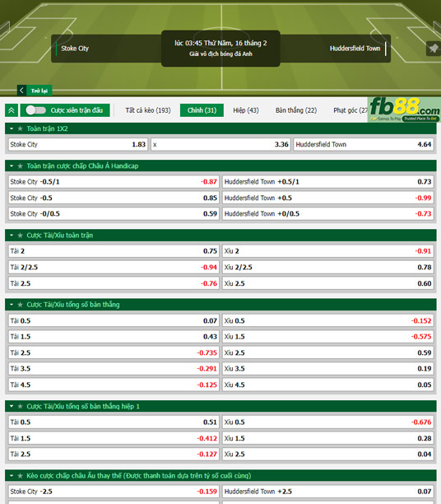This screenshot has width=441, height=504.
Task: Collapse the Toàn trận 1X2 section arrow
Action: click(x=12, y=128)
